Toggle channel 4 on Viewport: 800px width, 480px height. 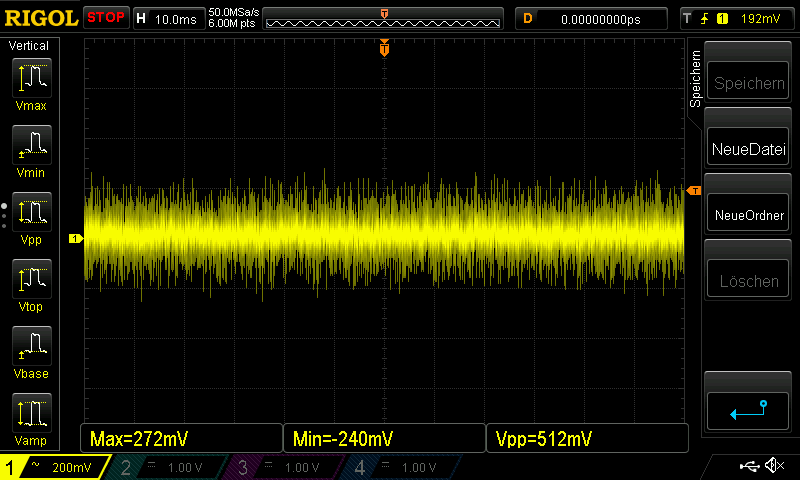tap(402, 467)
